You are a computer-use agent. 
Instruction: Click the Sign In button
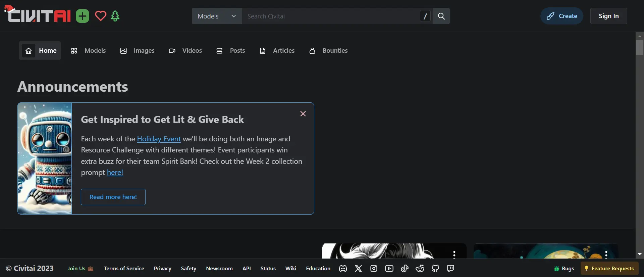[x=609, y=16]
